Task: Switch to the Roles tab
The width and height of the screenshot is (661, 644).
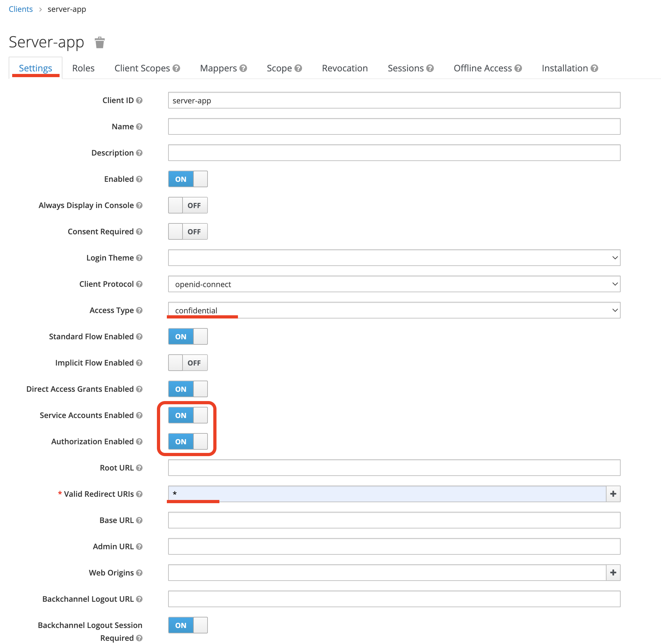Action: click(83, 68)
